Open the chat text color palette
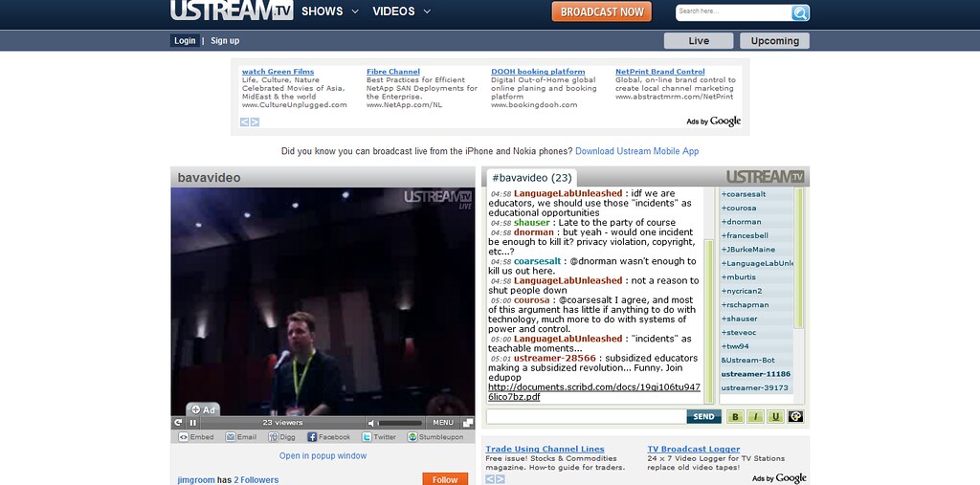980x485 pixels. coord(795,417)
